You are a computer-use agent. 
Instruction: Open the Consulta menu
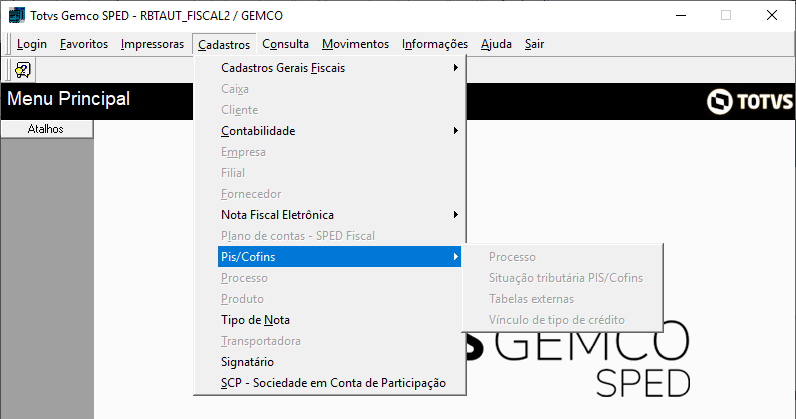285,44
